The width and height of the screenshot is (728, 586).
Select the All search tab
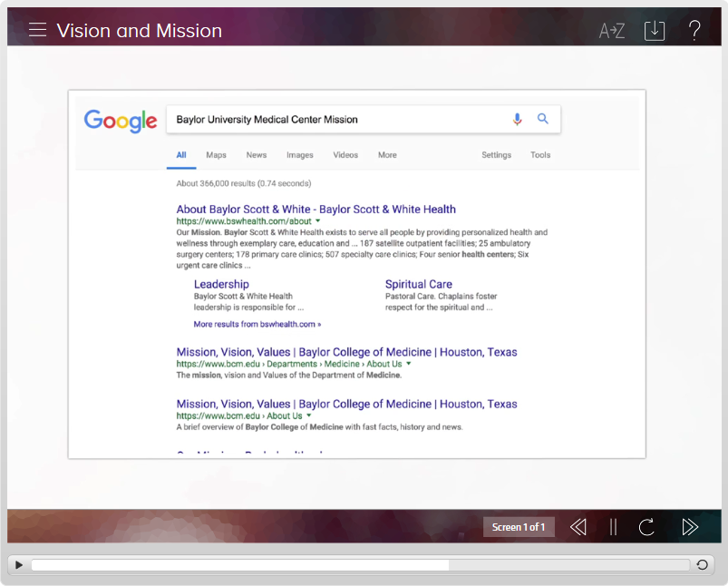181,155
